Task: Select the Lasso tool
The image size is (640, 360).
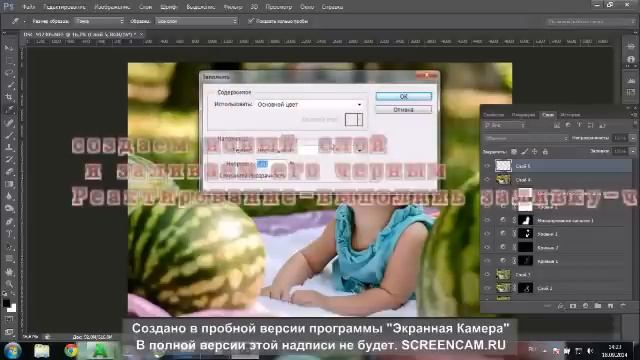Action: coord(9,73)
